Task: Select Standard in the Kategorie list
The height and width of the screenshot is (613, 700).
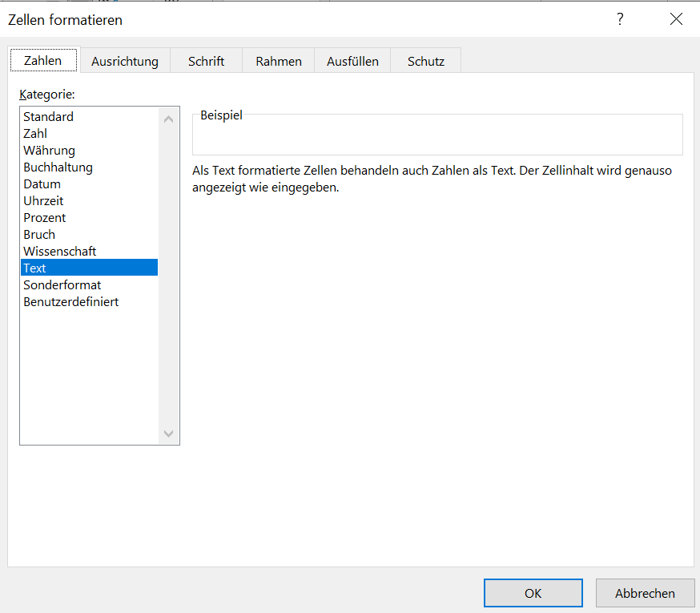Action: tap(48, 117)
